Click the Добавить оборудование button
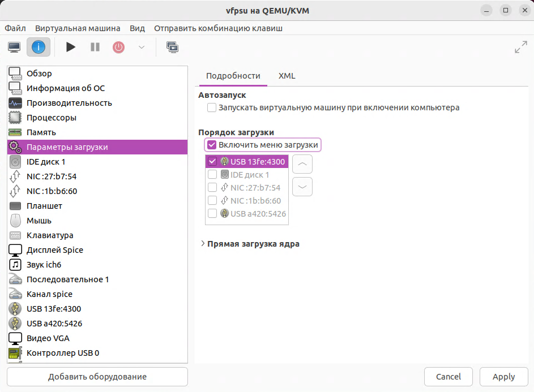The height and width of the screenshot is (392, 534). click(x=97, y=377)
